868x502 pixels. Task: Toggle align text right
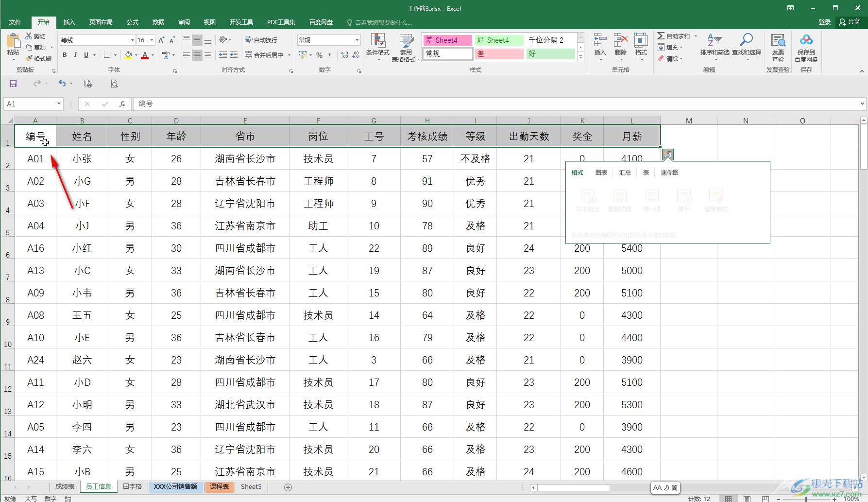coord(207,55)
